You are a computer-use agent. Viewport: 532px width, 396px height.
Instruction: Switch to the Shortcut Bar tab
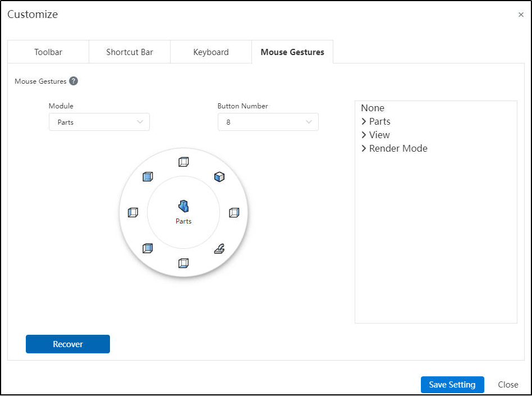tap(130, 52)
